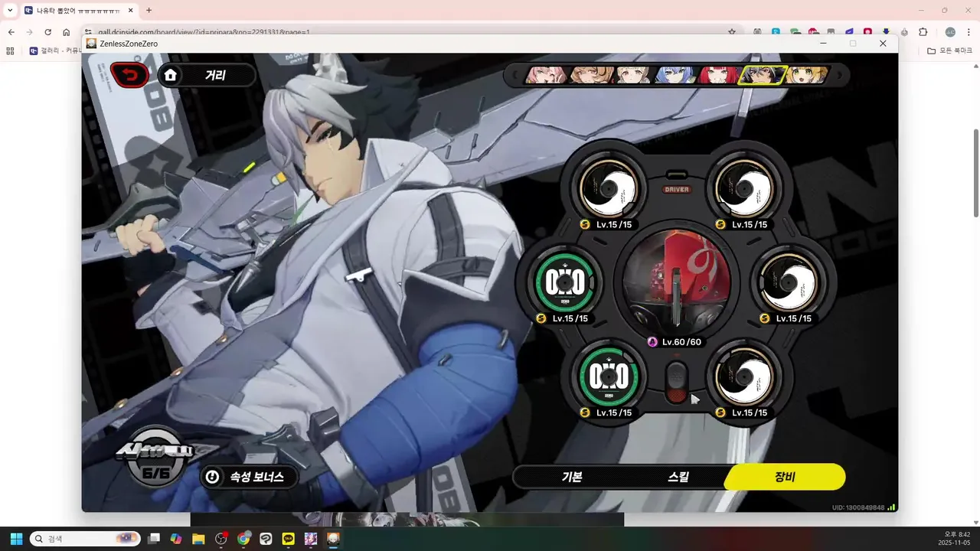Open Chrome tab search dropdown arrow
The height and width of the screenshot is (551, 980).
[x=10, y=10]
